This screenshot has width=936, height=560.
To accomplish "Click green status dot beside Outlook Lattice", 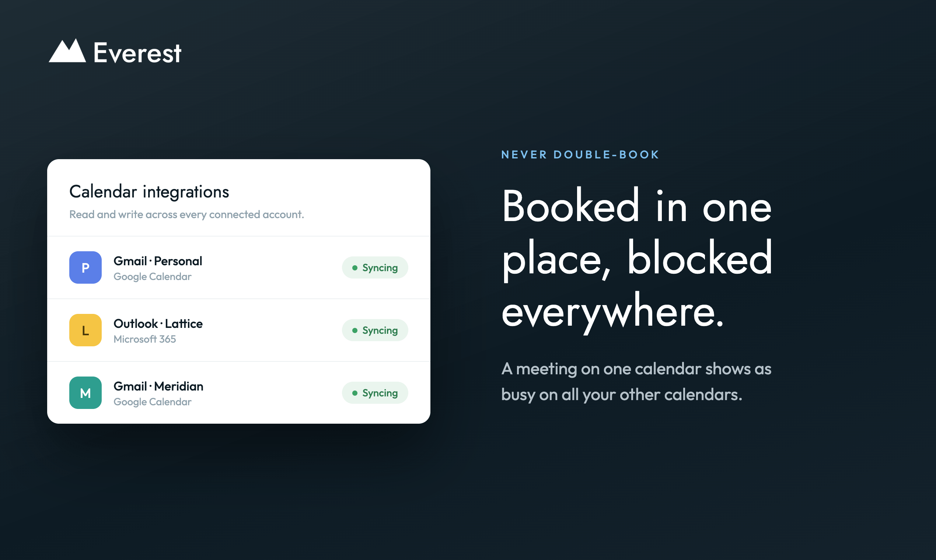I will coord(355,330).
